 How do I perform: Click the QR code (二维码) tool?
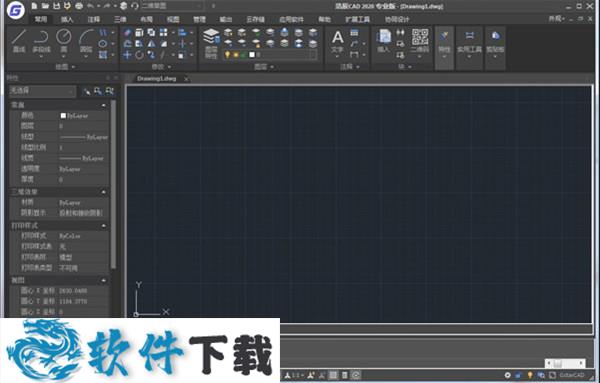(x=420, y=41)
